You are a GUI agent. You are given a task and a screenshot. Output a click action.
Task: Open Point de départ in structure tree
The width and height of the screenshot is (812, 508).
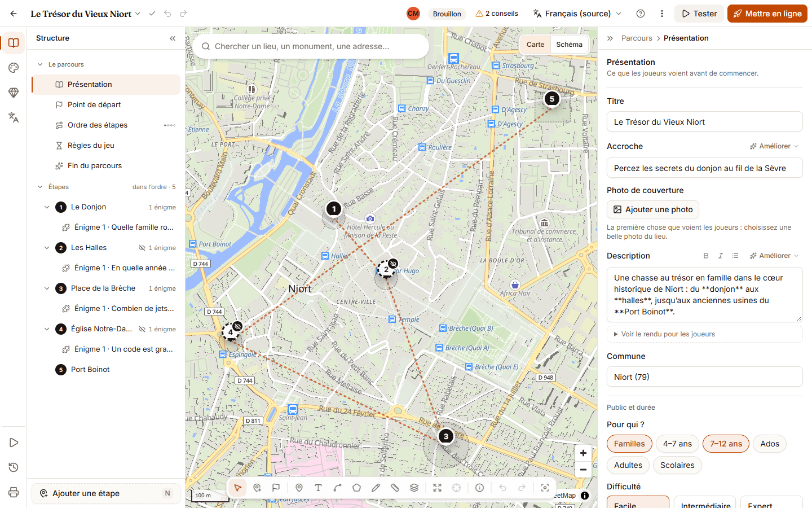click(x=106, y=105)
